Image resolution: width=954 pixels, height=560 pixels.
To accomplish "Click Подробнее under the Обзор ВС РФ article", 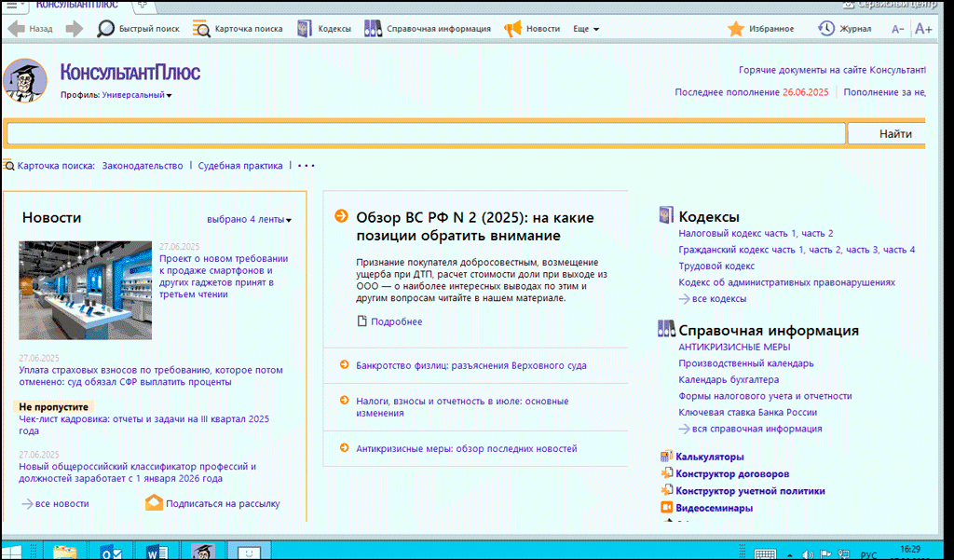I will click(x=397, y=321).
